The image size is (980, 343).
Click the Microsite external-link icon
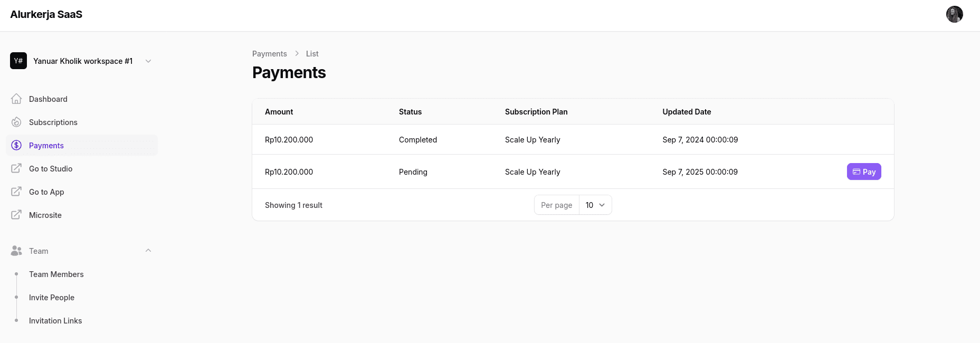(x=16, y=215)
